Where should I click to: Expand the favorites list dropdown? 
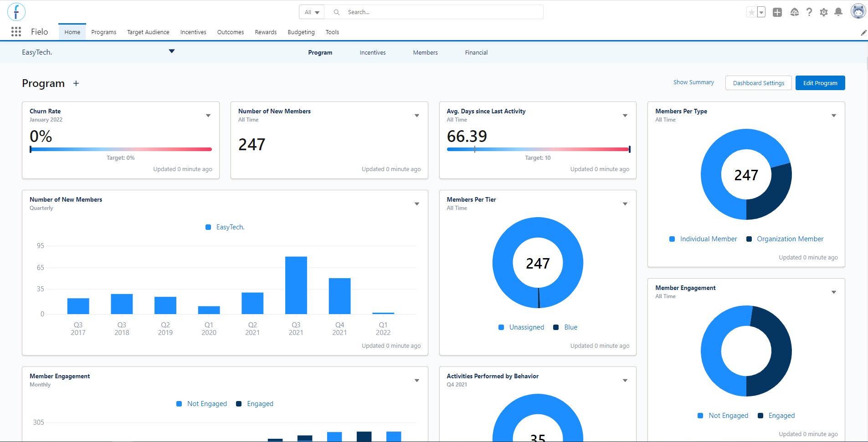[x=761, y=12]
